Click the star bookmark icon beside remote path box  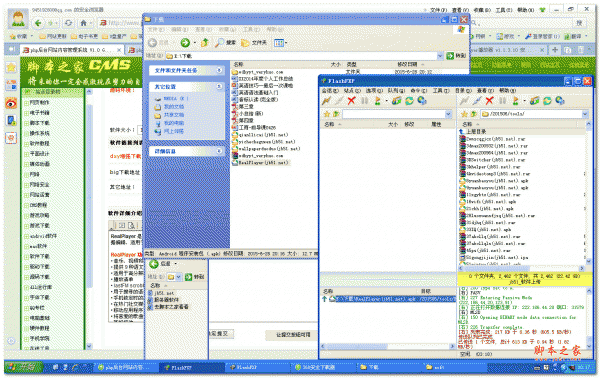pos(465,114)
